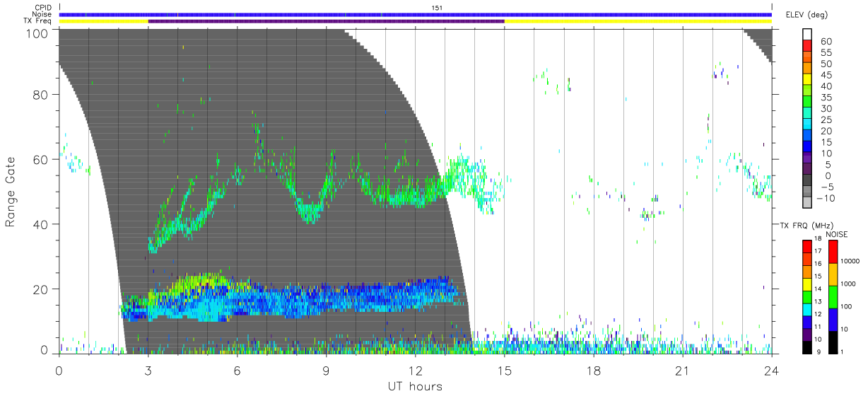This screenshot has height=401, width=868.
Task: Click the NOISE legend title
Action: pos(836,234)
